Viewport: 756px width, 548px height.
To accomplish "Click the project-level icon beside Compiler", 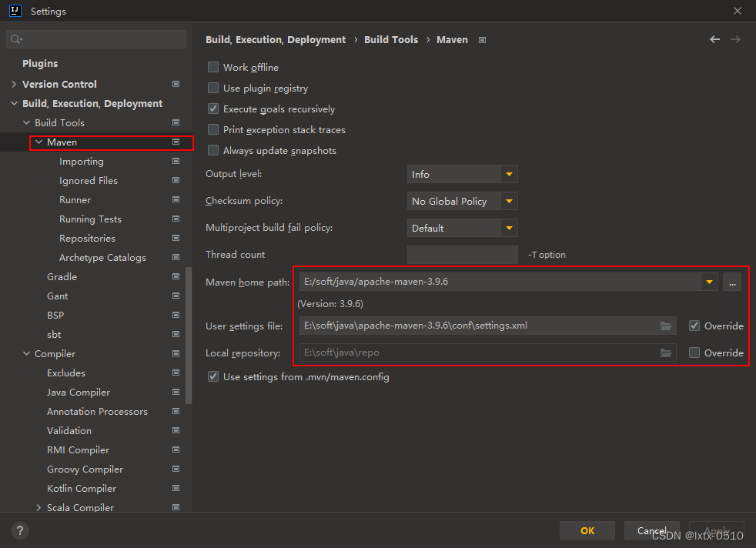I will (176, 354).
